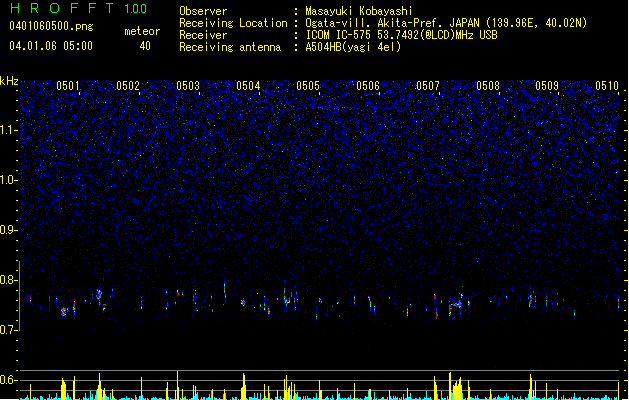Screen dimensions: 629x400
Task: Click the 'Receiver' field label
Action: (x=203, y=35)
